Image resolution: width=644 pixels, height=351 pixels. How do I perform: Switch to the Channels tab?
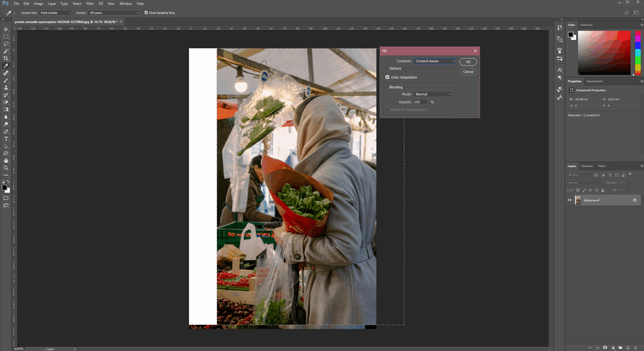point(587,166)
